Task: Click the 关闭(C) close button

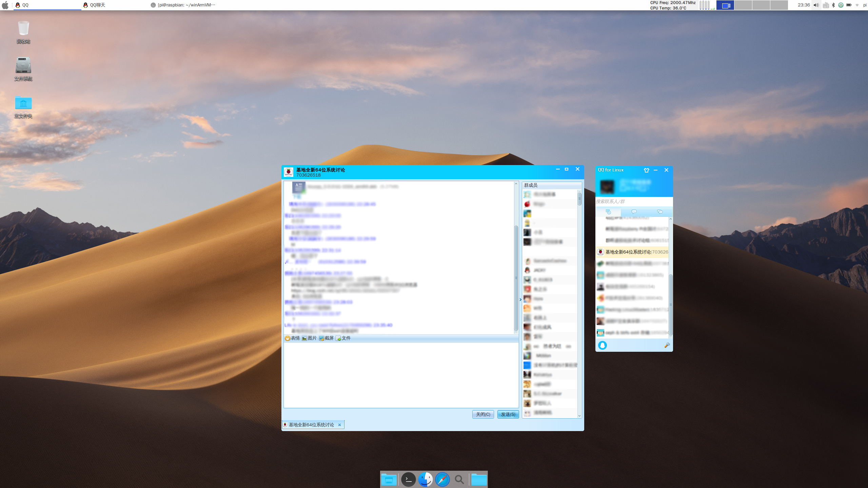Action: point(483,414)
